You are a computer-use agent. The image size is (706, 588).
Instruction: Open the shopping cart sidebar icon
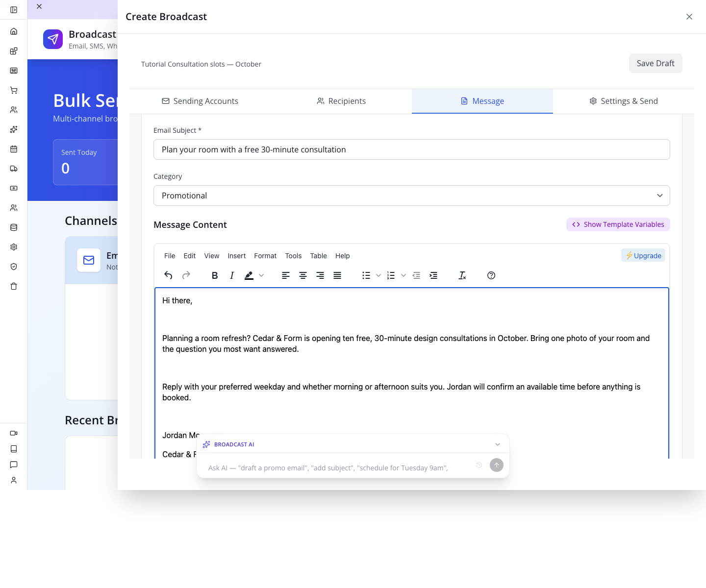pyautogui.click(x=14, y=90)
